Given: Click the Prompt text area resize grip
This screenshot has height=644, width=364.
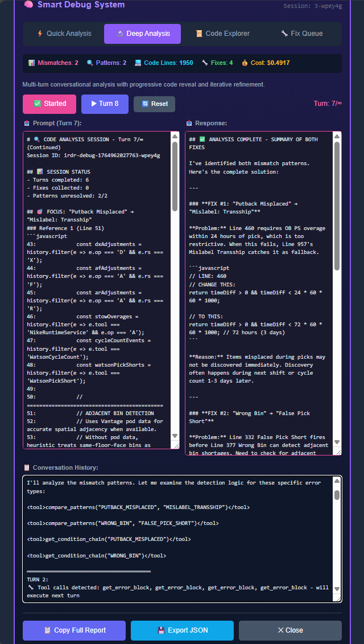Looking at the screenshot, I should click(x=176, y=446).
